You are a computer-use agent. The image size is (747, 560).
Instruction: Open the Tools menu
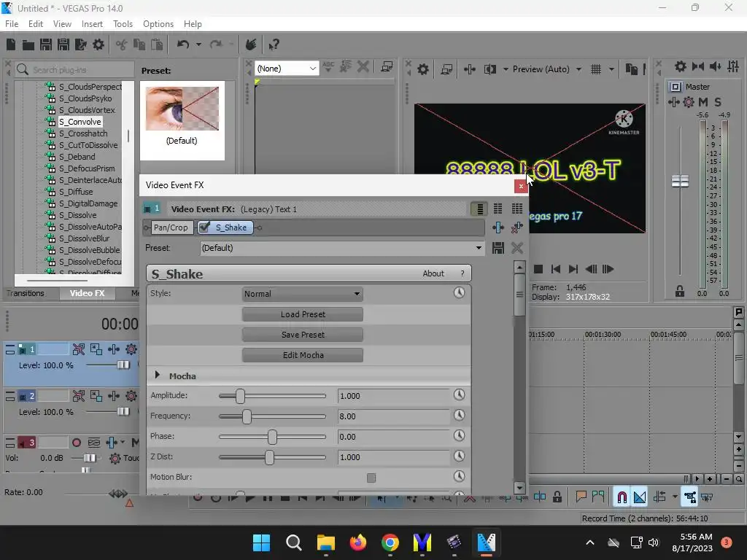pyautogui.click(x=123, y=24)
